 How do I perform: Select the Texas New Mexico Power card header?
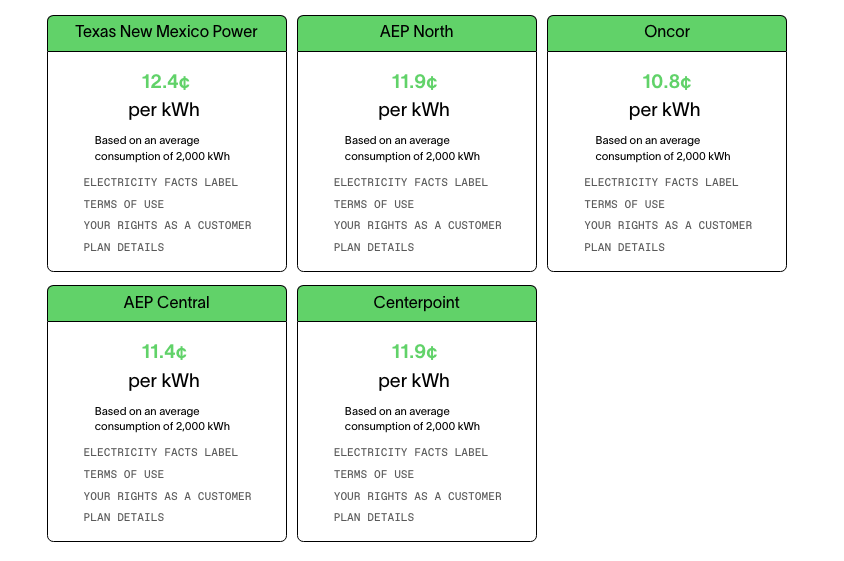(x=167, y=33)
